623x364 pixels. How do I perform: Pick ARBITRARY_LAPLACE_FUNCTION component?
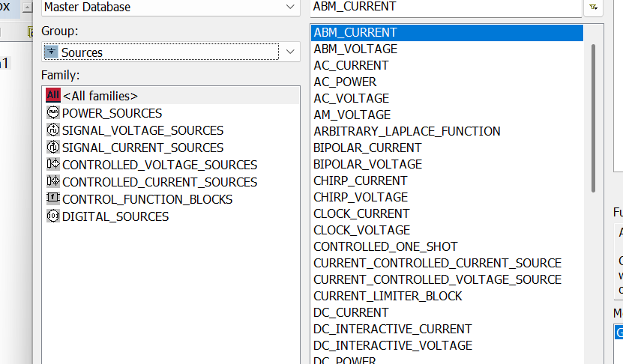[x=406, y=131]
